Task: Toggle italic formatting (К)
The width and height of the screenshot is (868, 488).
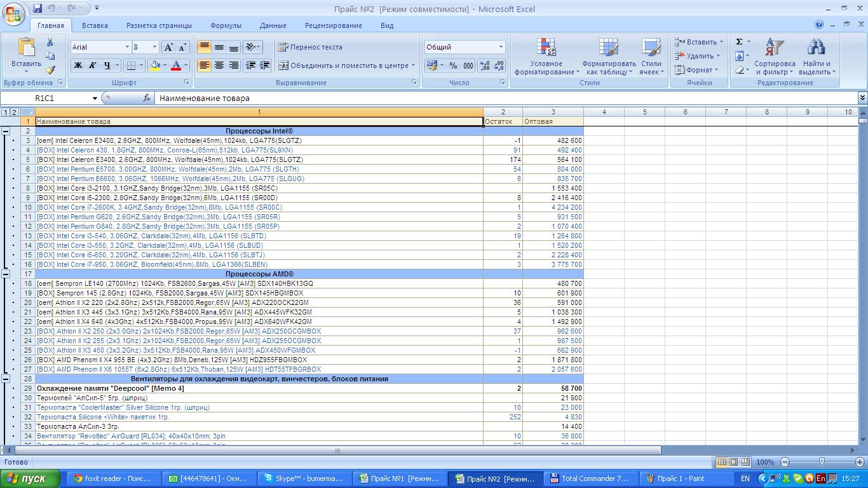Action: (x=92, y=65)
